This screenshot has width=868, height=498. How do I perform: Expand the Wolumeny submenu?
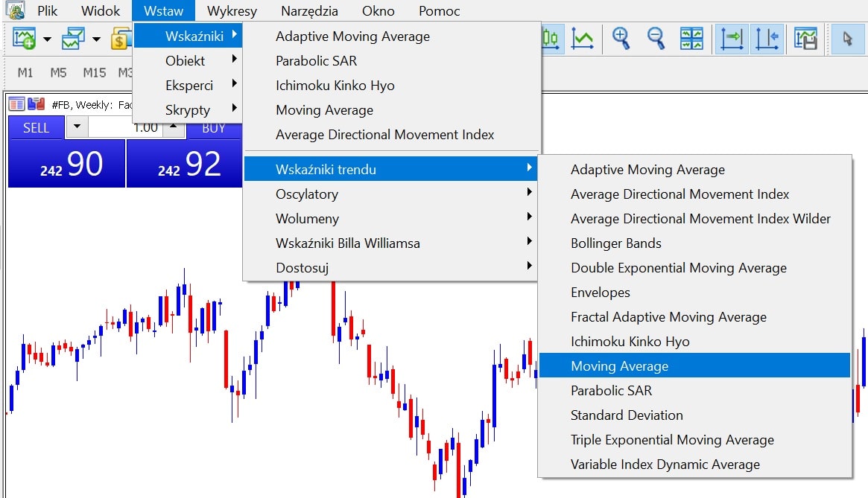click(x=390, y=219)
